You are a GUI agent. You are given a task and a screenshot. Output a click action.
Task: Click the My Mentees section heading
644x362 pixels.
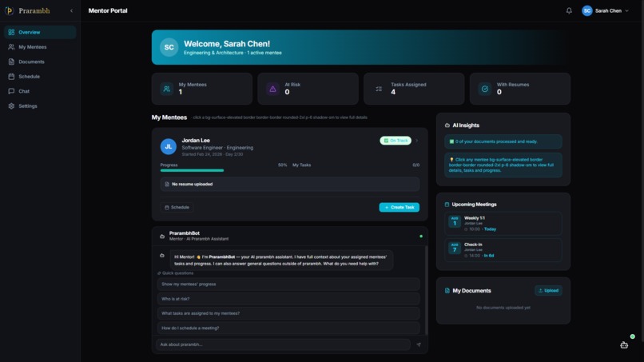169,117
